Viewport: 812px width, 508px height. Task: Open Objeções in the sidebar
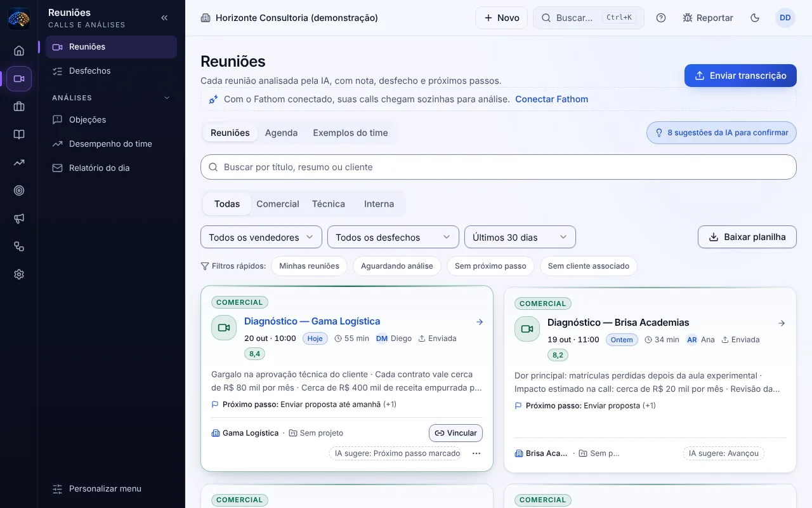pyautogui.click(x=111, y=119)
